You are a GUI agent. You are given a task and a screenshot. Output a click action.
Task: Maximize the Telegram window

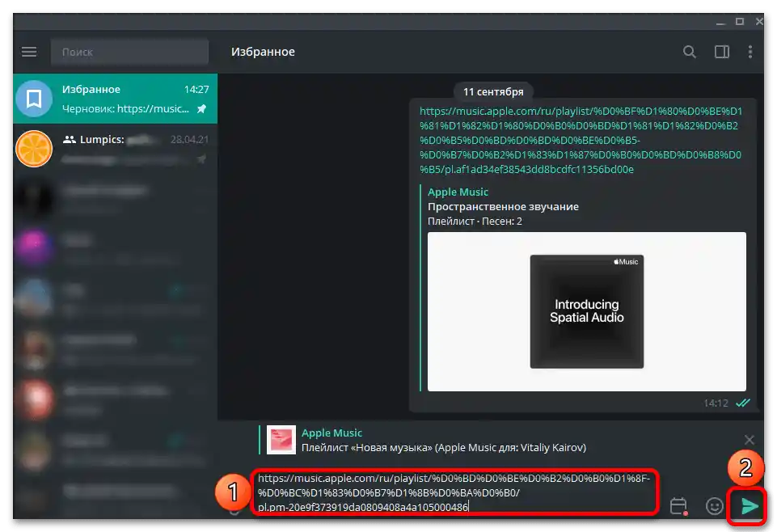point(740,22)
